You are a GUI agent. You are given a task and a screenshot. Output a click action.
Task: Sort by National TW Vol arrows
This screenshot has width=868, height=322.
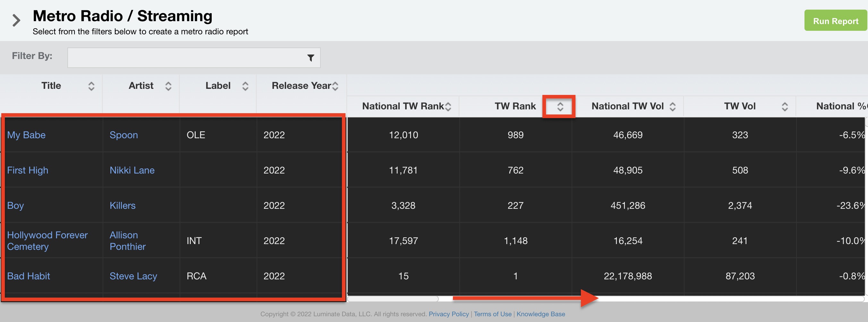point(672,107)
